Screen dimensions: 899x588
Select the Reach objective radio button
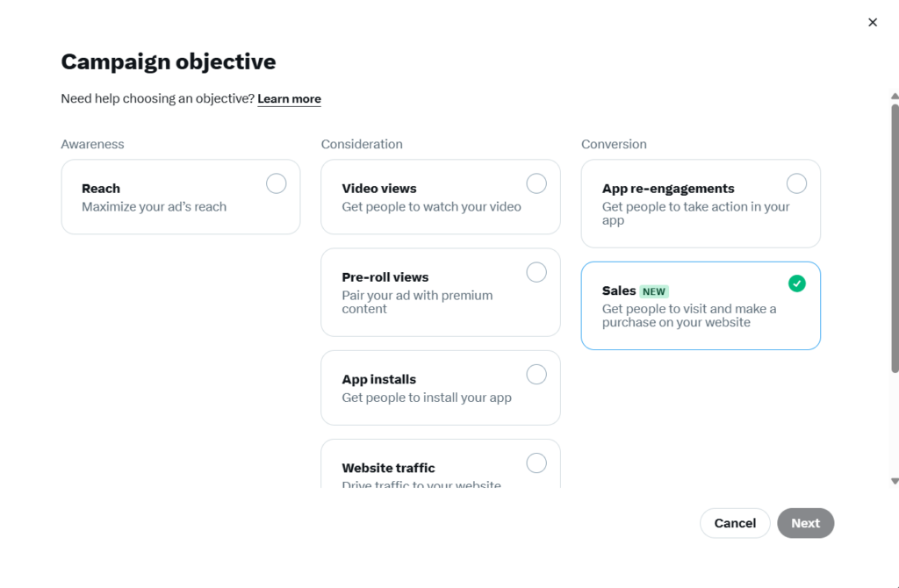(x=276, y=183)
